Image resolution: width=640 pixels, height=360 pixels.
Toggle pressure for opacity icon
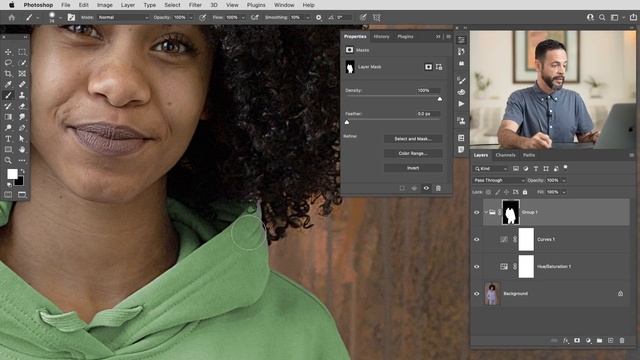tap(202, 18)
